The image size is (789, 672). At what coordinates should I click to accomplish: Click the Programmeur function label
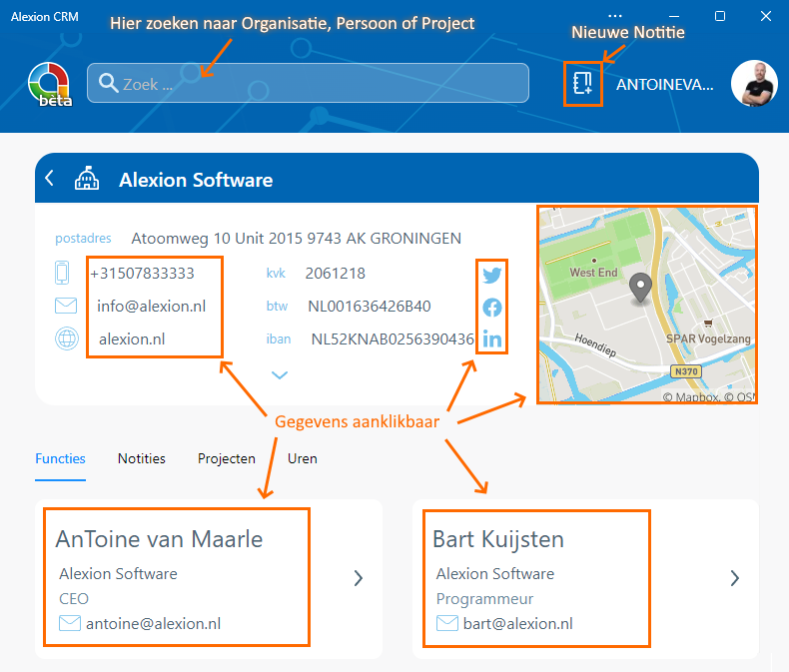click(x=484, y=599)
